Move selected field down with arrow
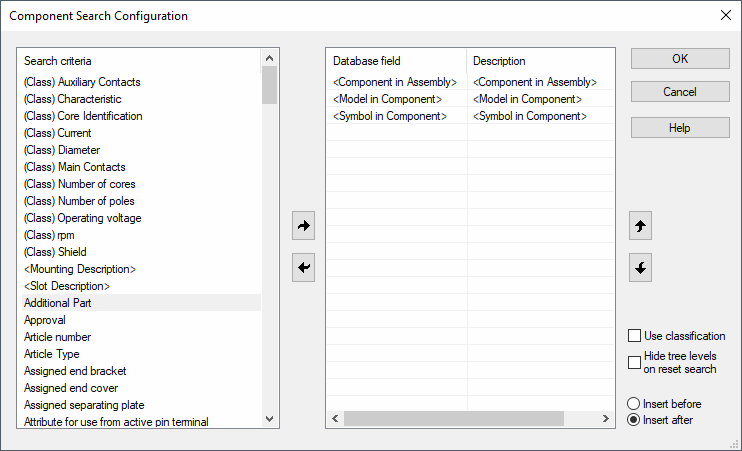Image resolution: width=742 pixels, height=451 pixels. coord(640,268)
